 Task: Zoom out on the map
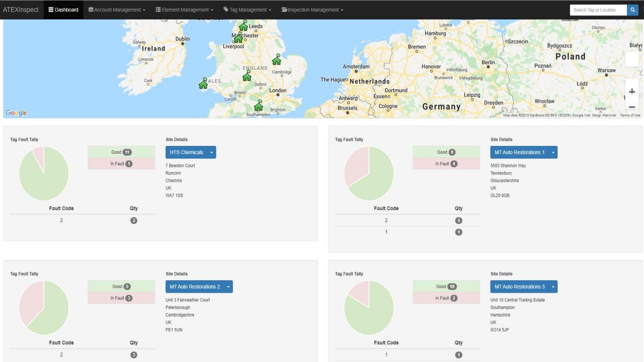click(631, 107)
